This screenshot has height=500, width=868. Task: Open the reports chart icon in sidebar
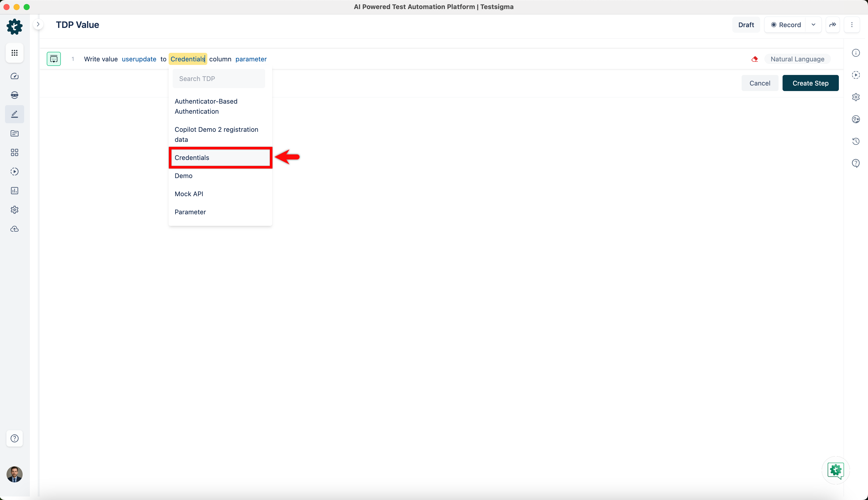(14, 191)
